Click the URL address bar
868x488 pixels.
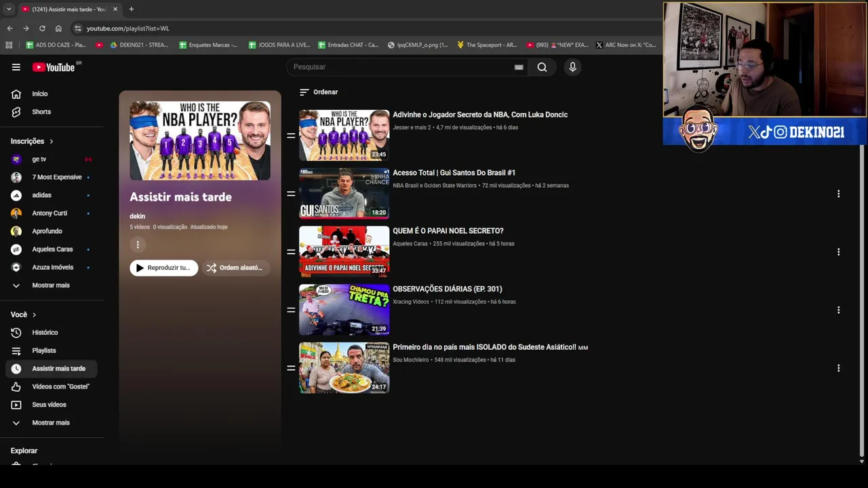tap(366, 28)
